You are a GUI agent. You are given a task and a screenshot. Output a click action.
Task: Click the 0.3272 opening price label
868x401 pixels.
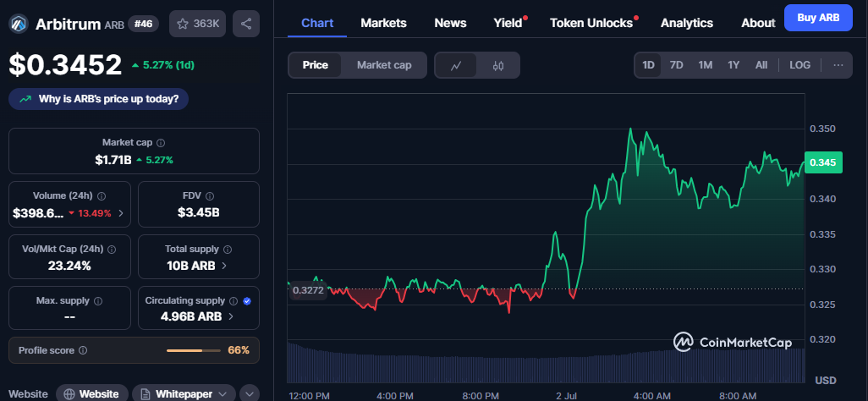(x=308, y=289)
